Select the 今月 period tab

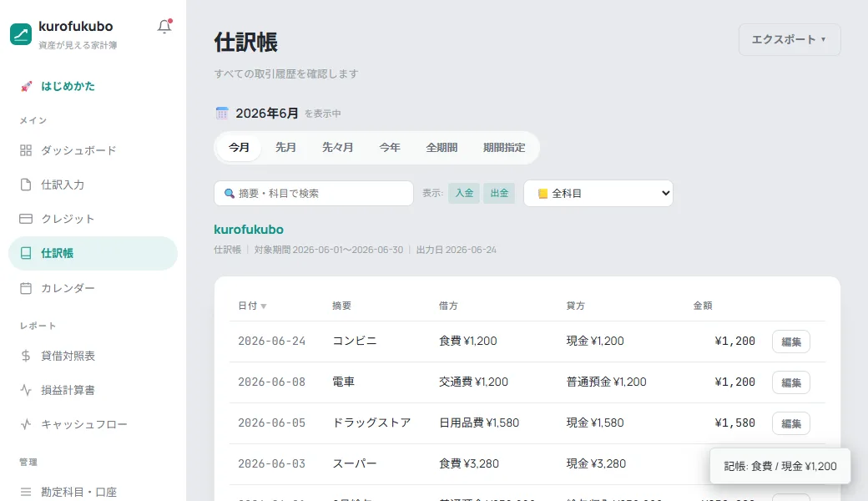pyautogui.click(x=240, y=148)
